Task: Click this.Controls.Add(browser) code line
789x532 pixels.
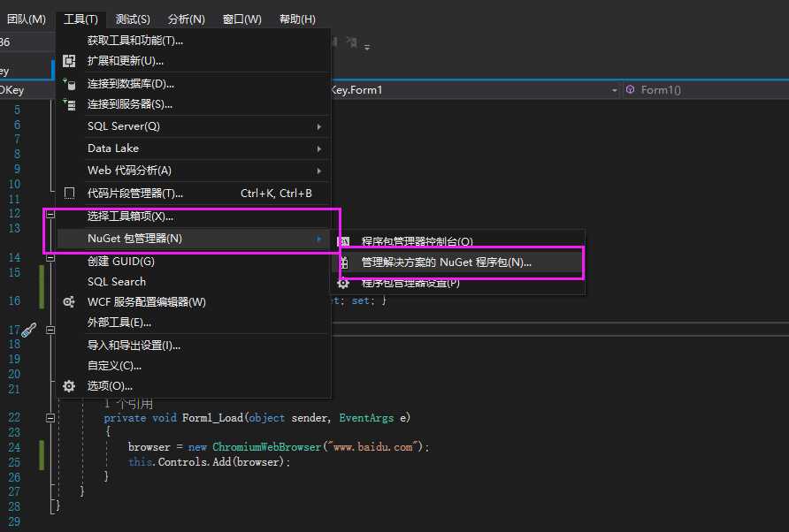Action: 209,461
